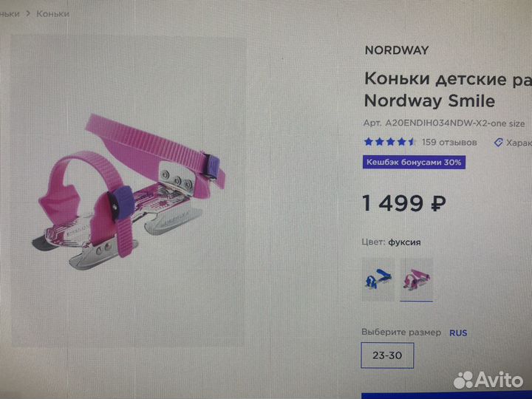Click the 1 499 ₽ price

click(x=403, y=203)
